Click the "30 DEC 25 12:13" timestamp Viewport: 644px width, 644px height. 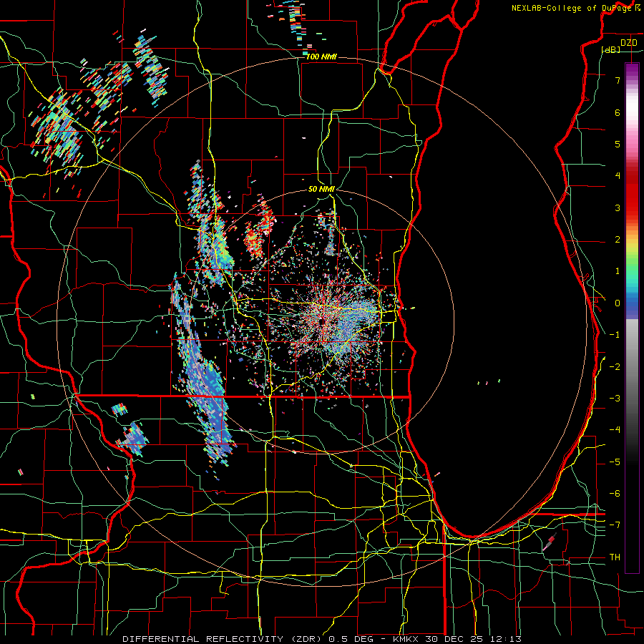(474, 639)
